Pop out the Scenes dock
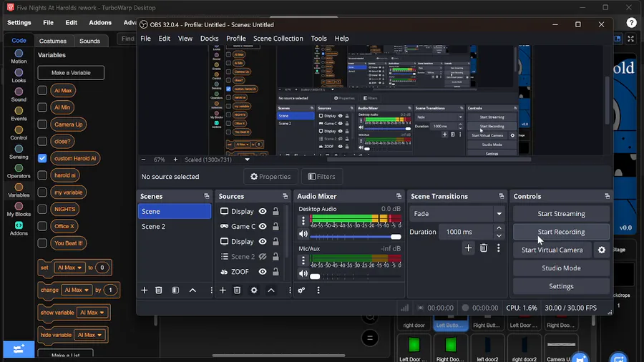This screenshot has height=362, width=644. 207,196
